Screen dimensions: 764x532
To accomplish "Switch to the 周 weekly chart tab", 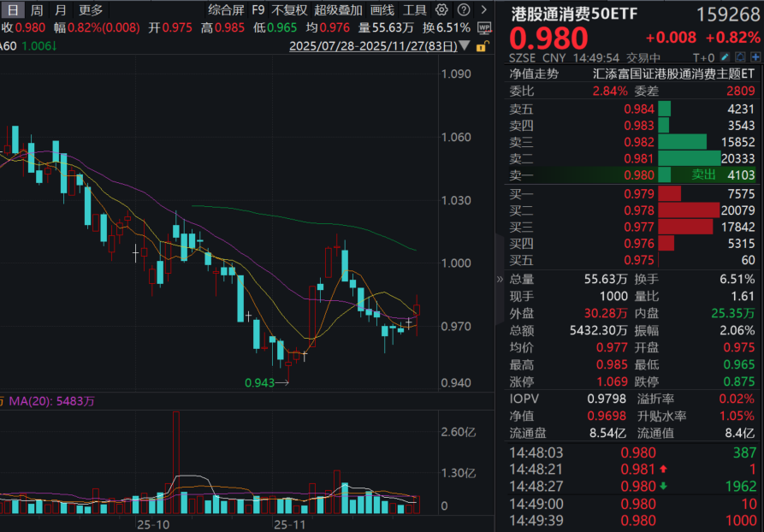I will pyautogui.click(x=36, y=10).
